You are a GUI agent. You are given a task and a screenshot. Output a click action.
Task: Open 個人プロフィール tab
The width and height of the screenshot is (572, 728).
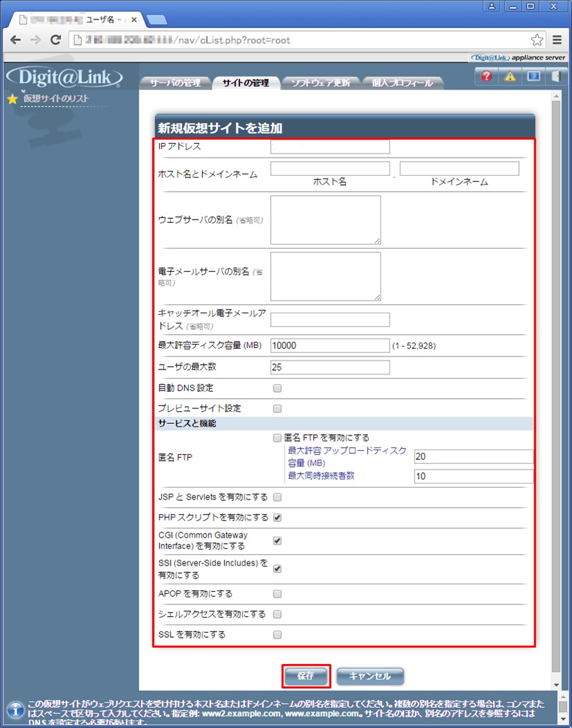[402, 83]
